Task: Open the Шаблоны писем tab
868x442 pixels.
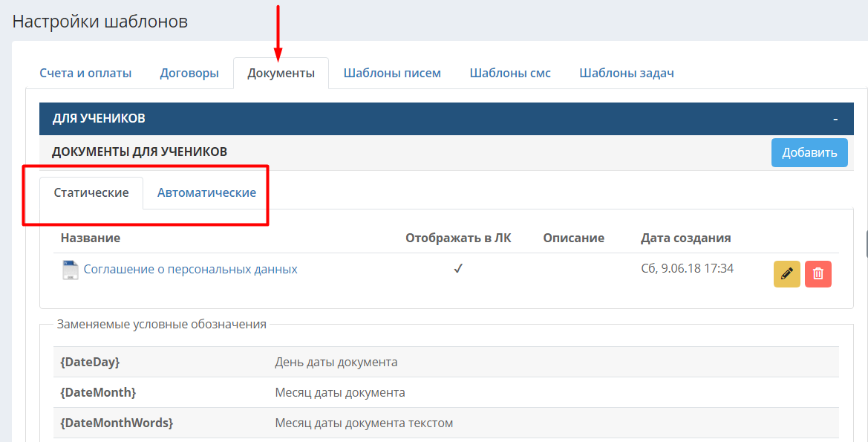Action: click(392, 73)
